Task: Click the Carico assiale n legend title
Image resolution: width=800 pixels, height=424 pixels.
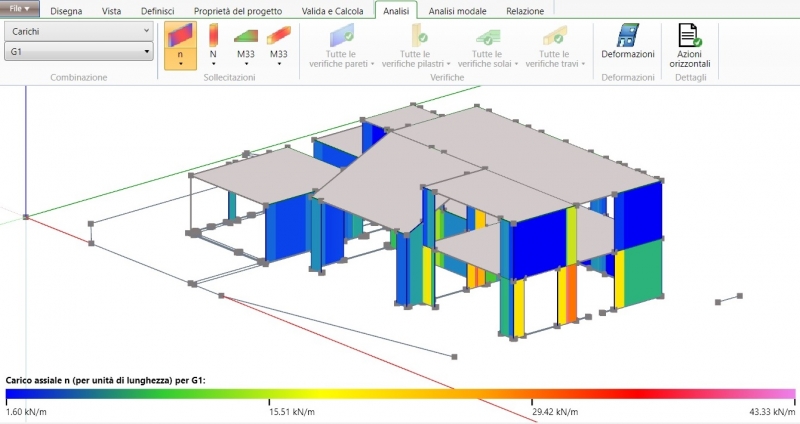Action: coord(106,381)
